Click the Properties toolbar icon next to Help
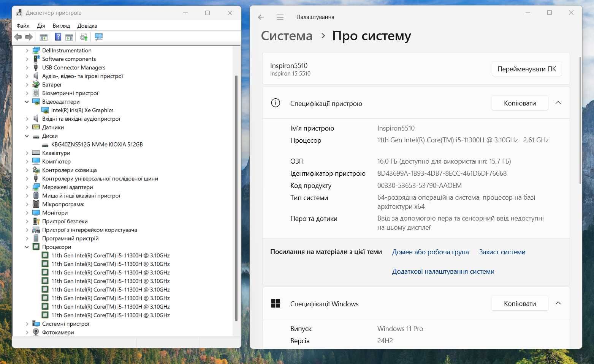The width and height of the screenshot is (594, 364). (x=69, y=37)
